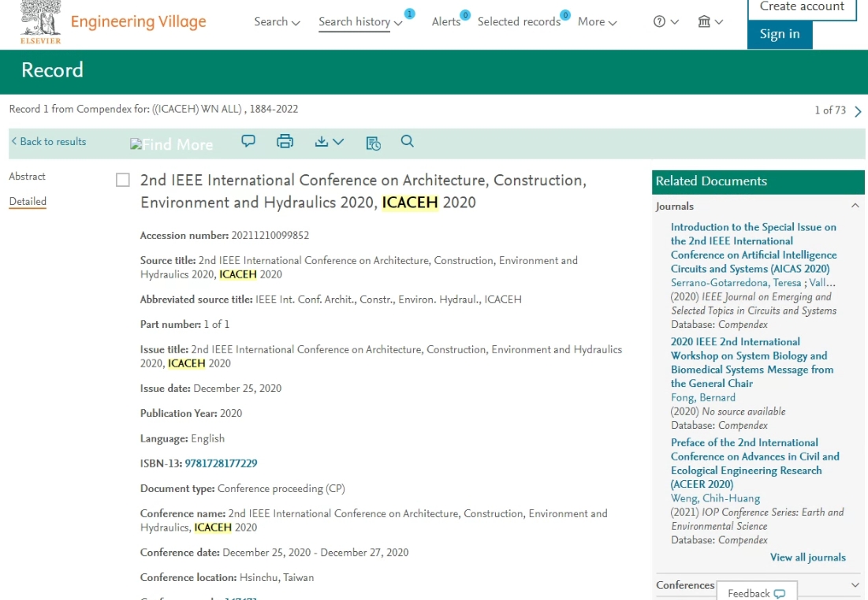Open the ACEER 2020 Preface related document
The image size is (868, 600).
pyautogui.click(x=754, y=464)
